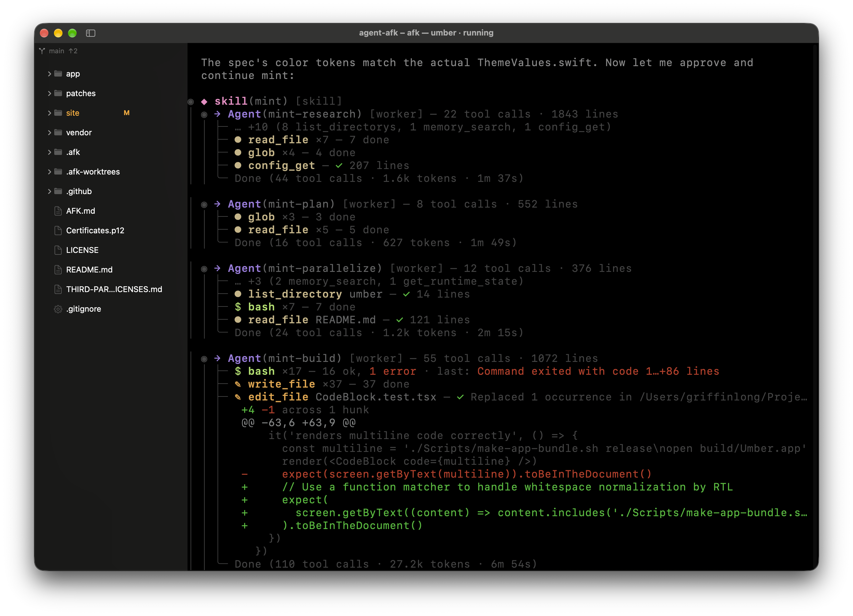853x616 pixels.
Task: Toggle the circle marker beside Agent(mint-parallelize)
Action: pos(204,269)
